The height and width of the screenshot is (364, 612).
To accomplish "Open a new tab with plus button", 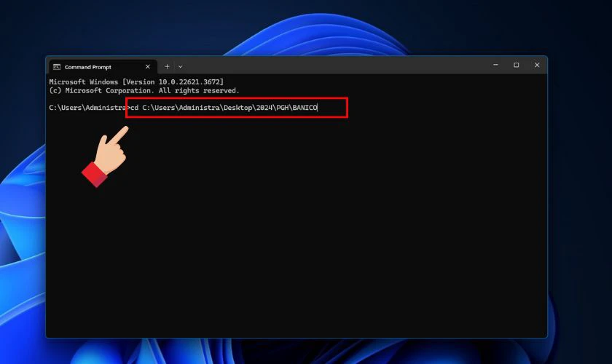I will [167, 67].
